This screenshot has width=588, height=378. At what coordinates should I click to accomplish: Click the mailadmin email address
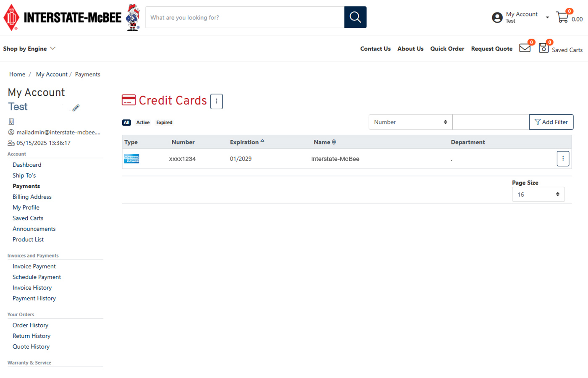(58, 132)
